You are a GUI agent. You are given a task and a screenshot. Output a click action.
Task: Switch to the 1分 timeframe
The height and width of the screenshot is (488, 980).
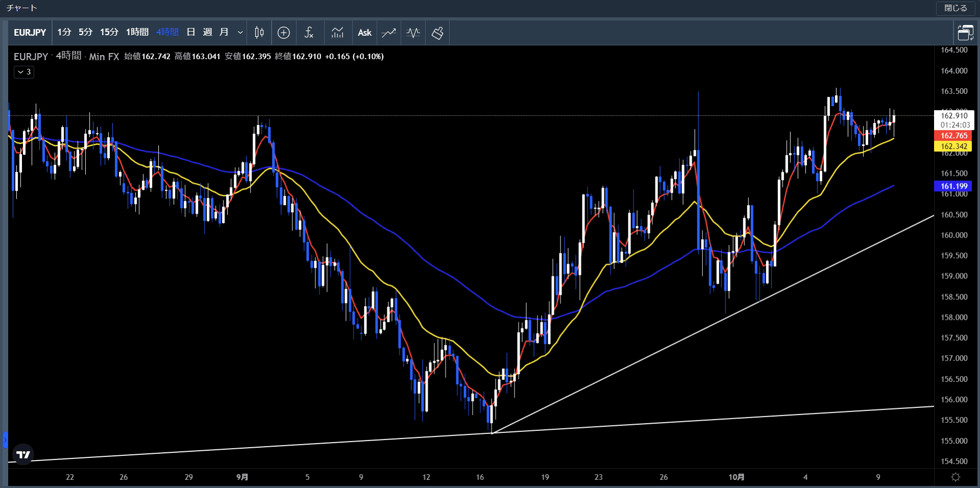[64, 32]
